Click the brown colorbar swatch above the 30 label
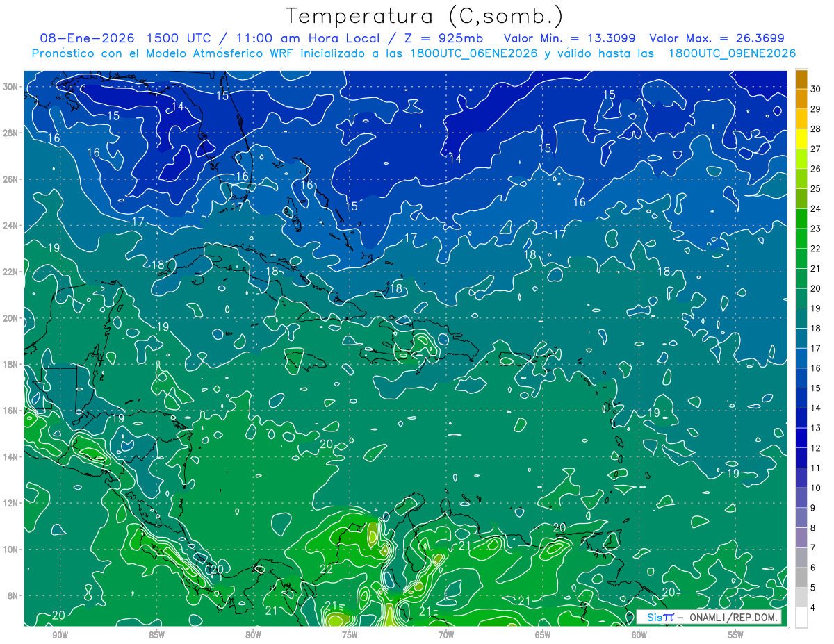The width and height of the screenshot is (834, 644). (801, 79)
